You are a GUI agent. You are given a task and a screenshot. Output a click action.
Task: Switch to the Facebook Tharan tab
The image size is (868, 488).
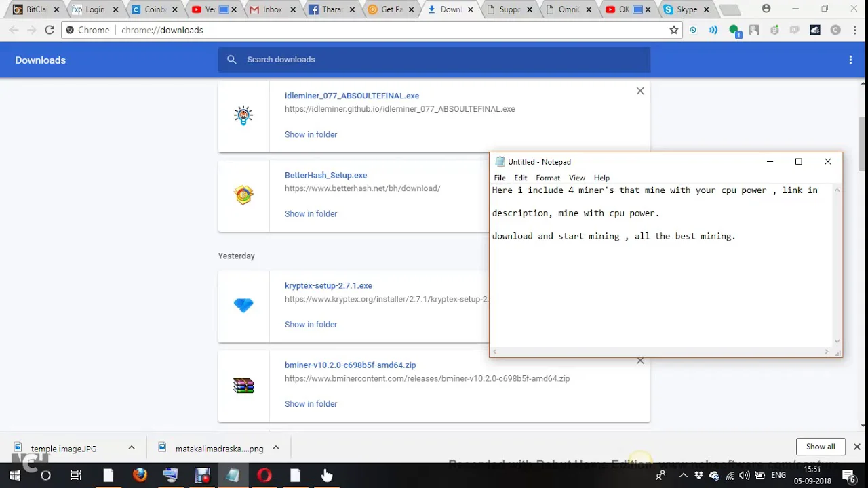(330, 9)
